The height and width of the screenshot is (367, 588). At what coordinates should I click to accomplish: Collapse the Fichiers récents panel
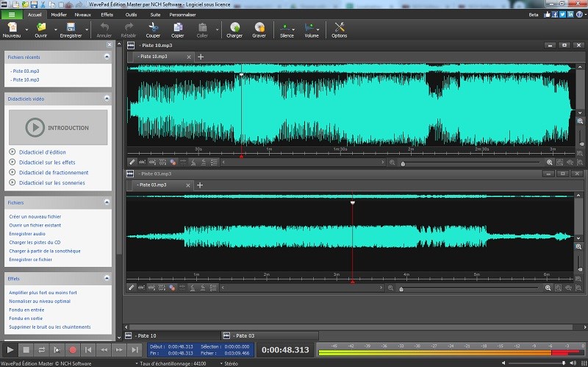[x=107, y=57]
